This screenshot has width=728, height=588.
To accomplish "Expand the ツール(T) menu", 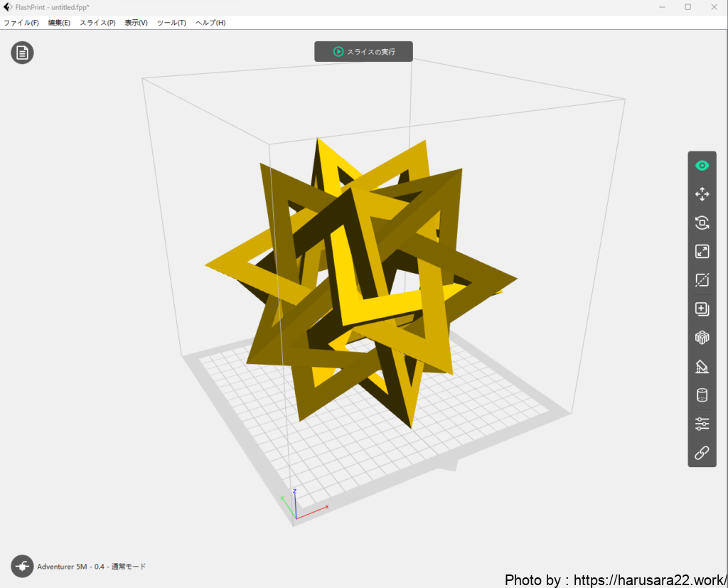I will pos(171,23).
